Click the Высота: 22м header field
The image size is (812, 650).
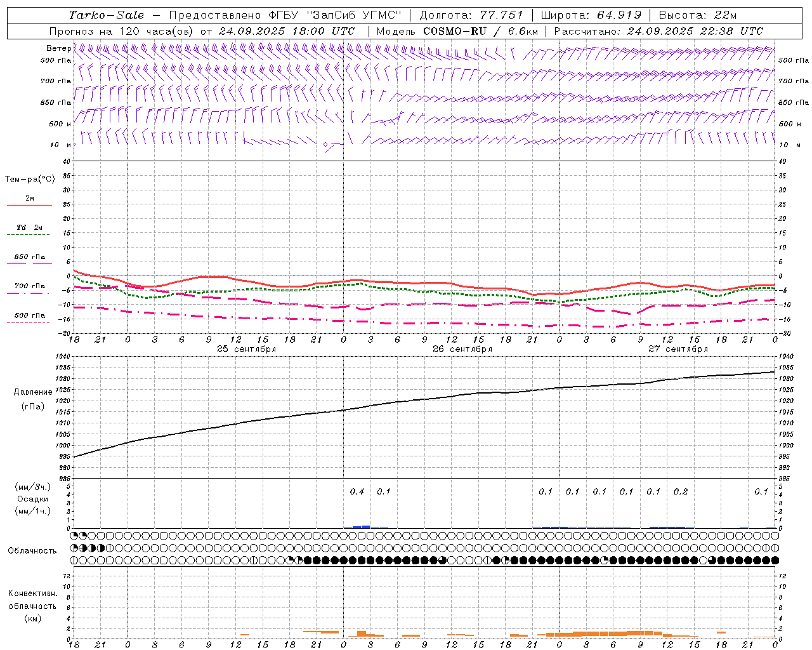point(698,15)
